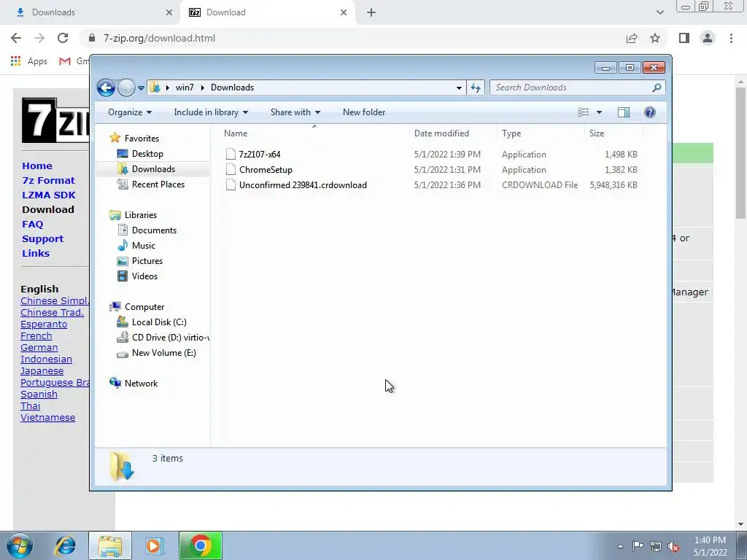This screenshot has height=560, width=747.
Task: Open the Organize menu
Action: 130,112
